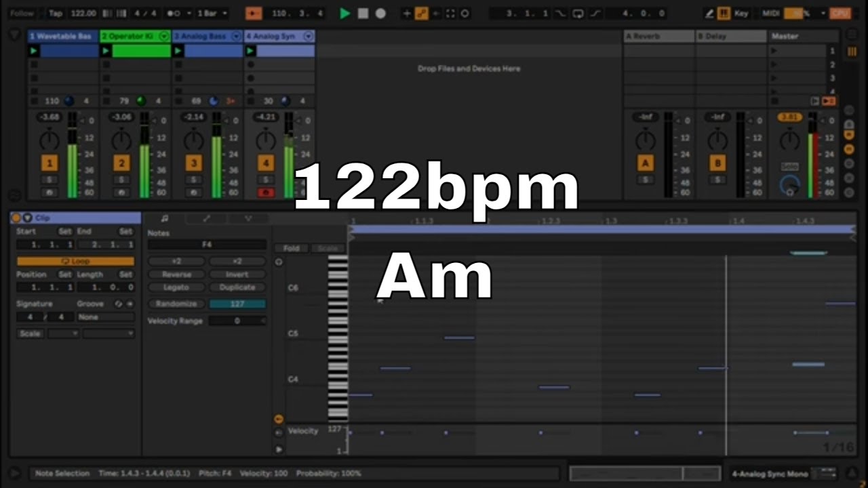Toggle the clip activator orange circle
Screen dimensions: 868x488
(x=16, y=218)
